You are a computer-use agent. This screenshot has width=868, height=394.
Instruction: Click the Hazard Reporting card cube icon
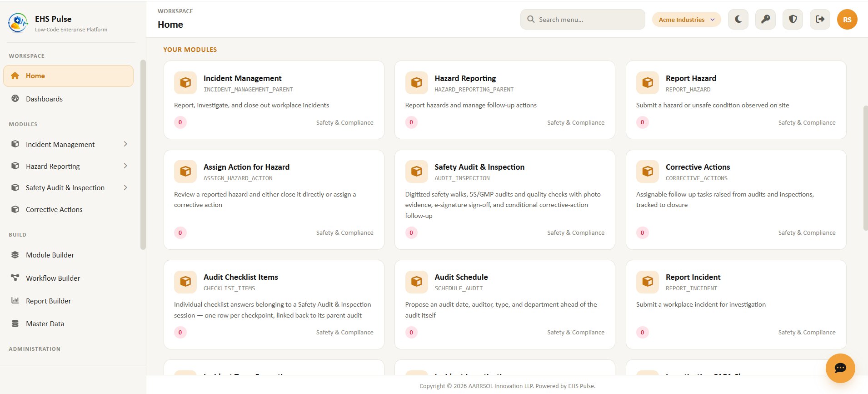tap(416, 83)
